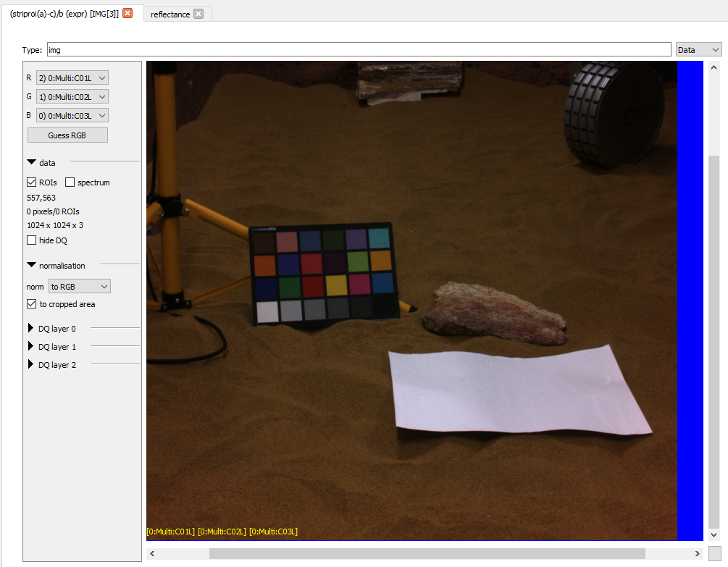Click the Guess RGB button

click(67, 135)
